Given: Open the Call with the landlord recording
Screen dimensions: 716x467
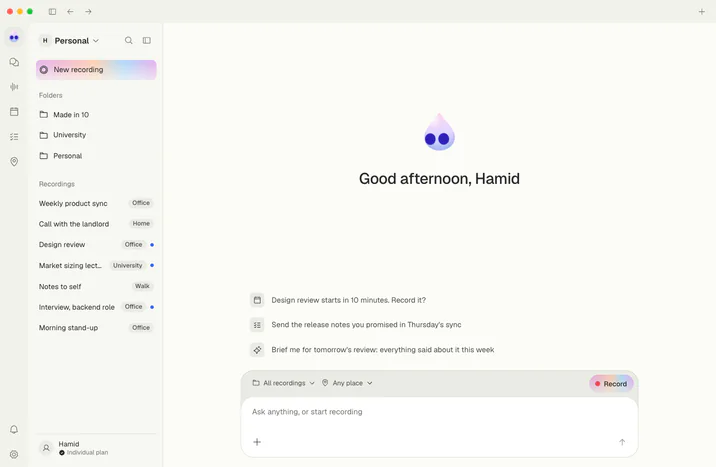Looking at the screenshot, I should pyautogui.click(x=96, y=224).
